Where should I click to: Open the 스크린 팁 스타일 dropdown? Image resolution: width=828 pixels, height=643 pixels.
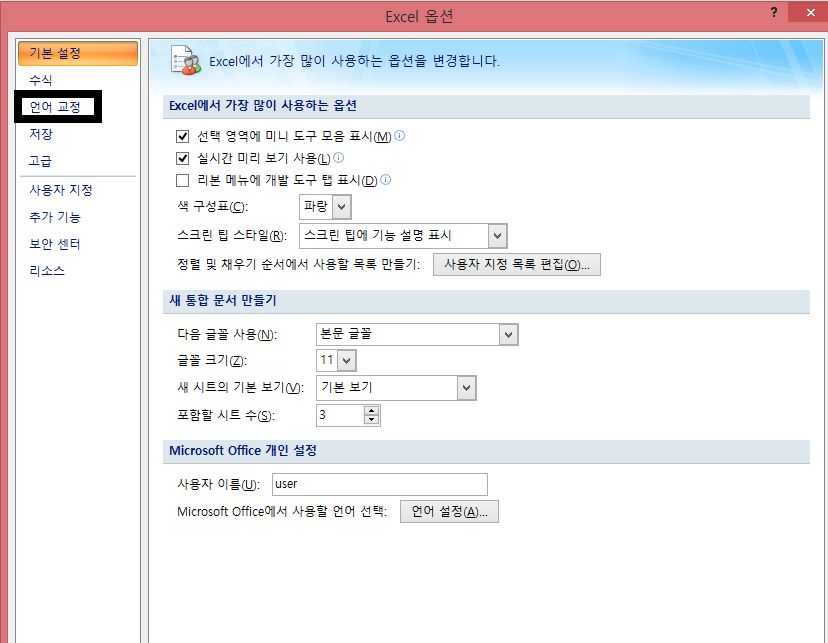click(497, 236)
